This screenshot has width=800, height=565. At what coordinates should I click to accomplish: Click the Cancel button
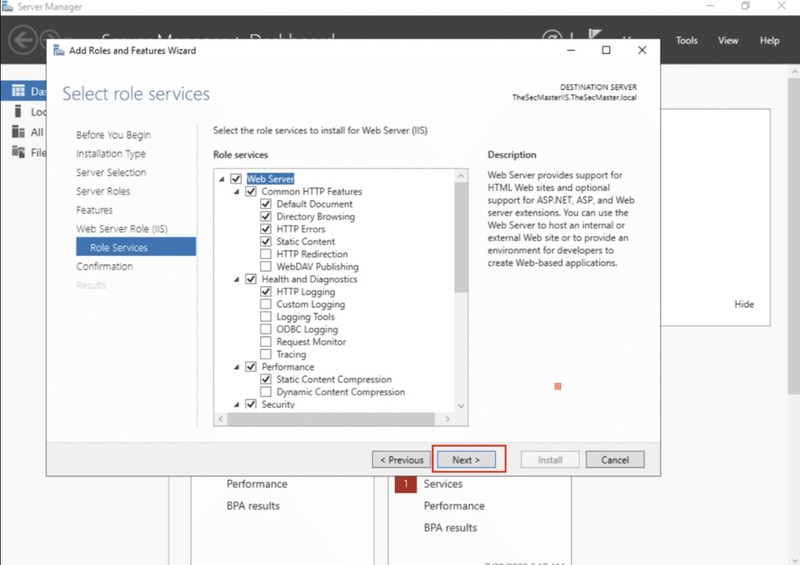point(615,459)
